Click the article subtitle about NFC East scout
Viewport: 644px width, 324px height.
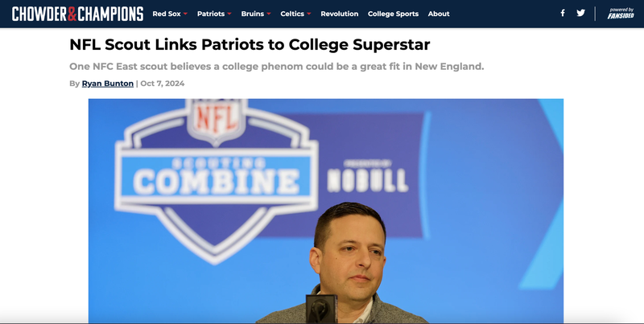click(276, 66)
